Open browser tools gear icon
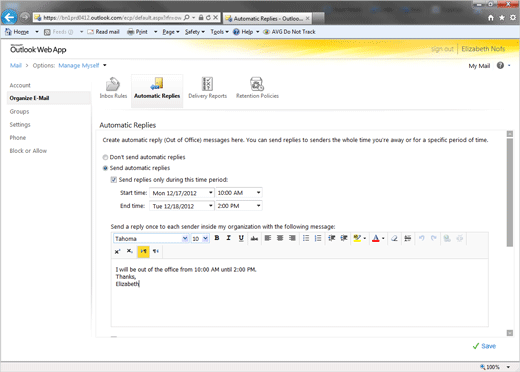The width and height of the screenshot is (520, 372). click(x=513, y=18)
